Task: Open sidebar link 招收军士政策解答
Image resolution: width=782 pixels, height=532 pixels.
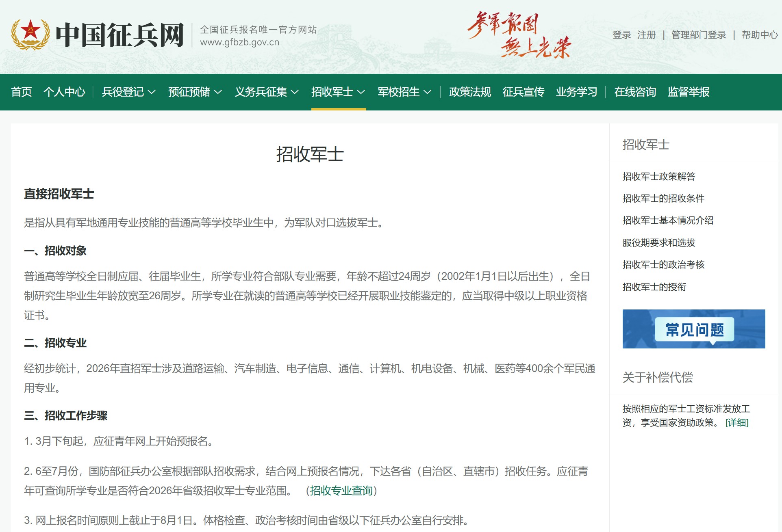Action: point(658,176)
